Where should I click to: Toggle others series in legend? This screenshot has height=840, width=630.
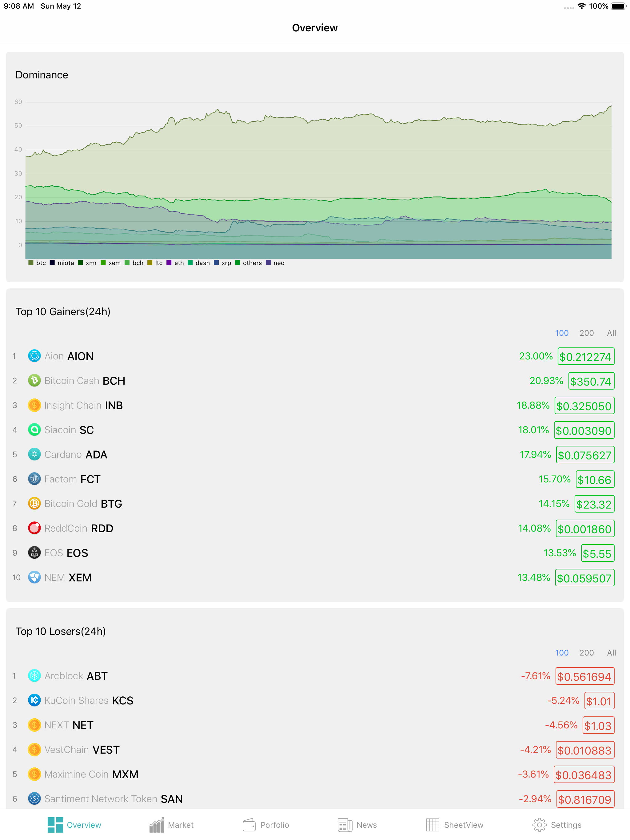click(x=249, y=263)
